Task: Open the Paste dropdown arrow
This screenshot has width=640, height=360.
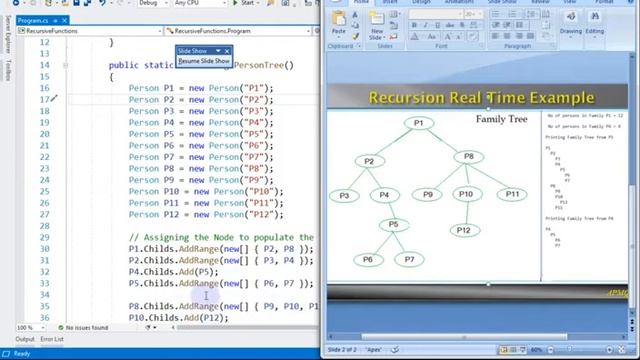Action: 338,37
